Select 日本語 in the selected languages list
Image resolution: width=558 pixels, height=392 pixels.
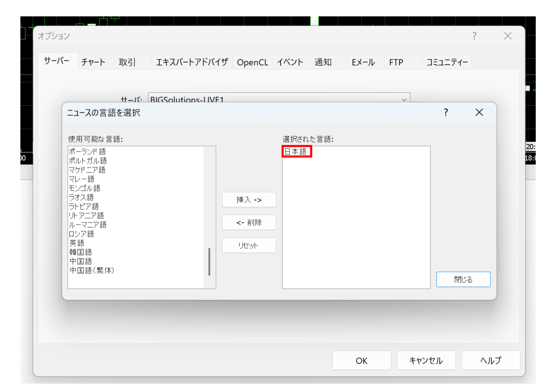coord(296,152)
